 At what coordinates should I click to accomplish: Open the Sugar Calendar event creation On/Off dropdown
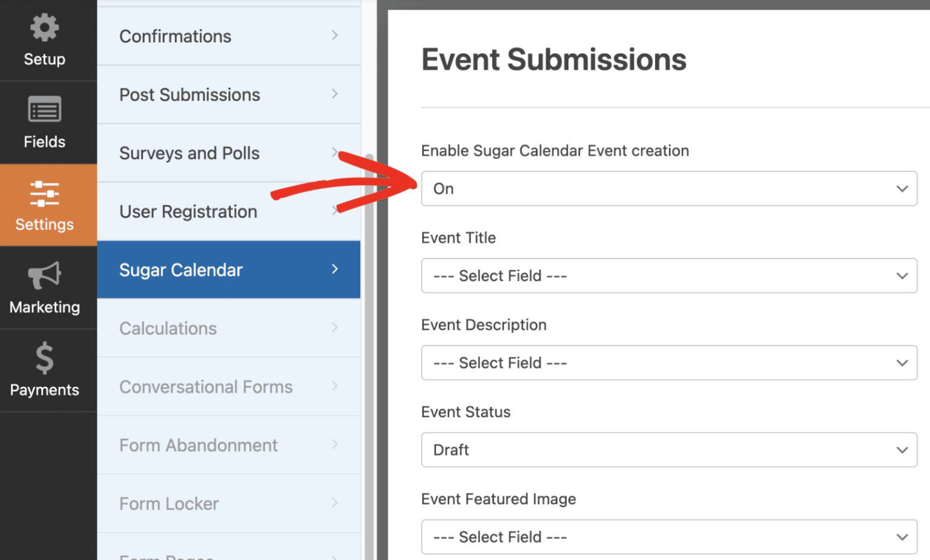[x=669, y=188]
